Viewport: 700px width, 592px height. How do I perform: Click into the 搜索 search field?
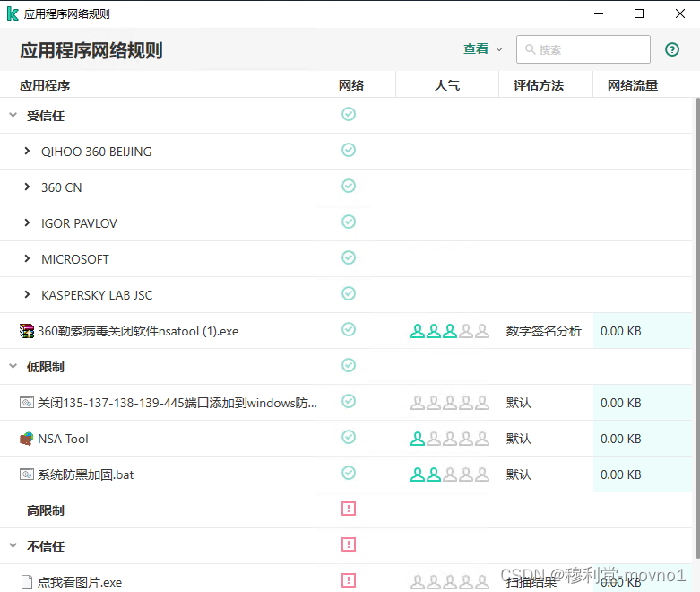point(583,49)
